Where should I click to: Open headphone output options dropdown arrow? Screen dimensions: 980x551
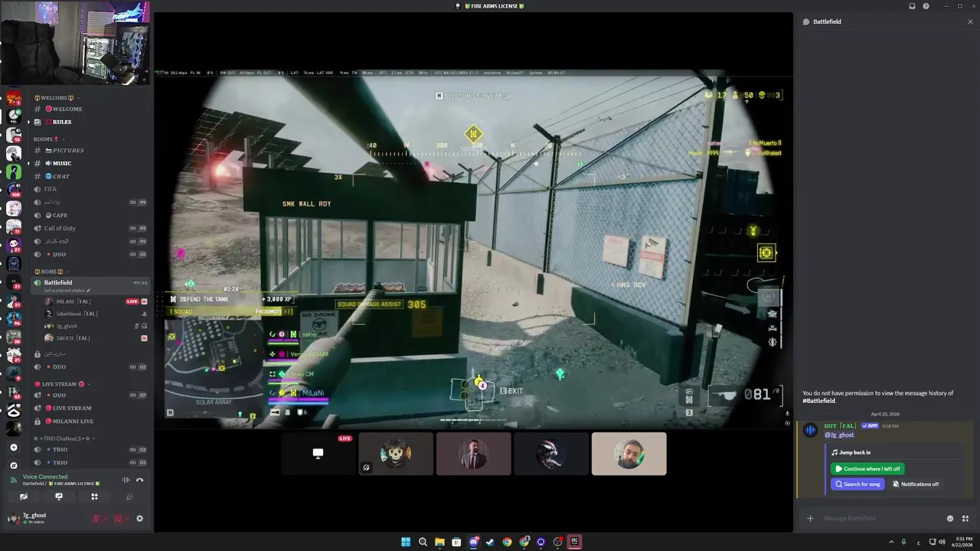tap(126, 518)
